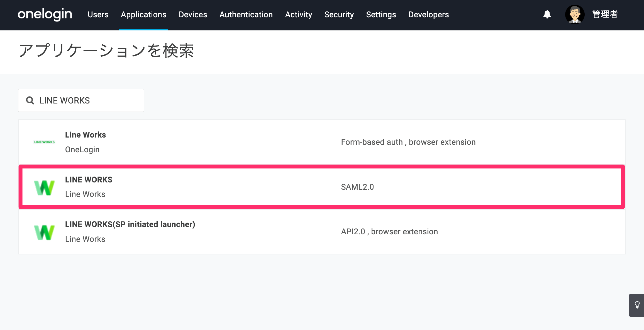Click the green LINE WORKS logo for OneLogin app
This screenshot has width=644, height=330.
coord(44,142)
